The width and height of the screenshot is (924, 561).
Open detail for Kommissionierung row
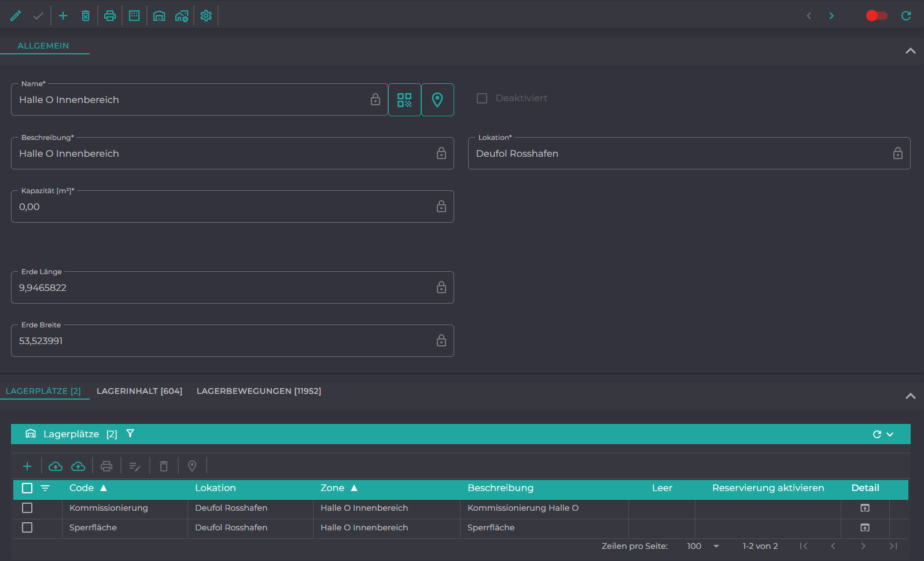865,508
